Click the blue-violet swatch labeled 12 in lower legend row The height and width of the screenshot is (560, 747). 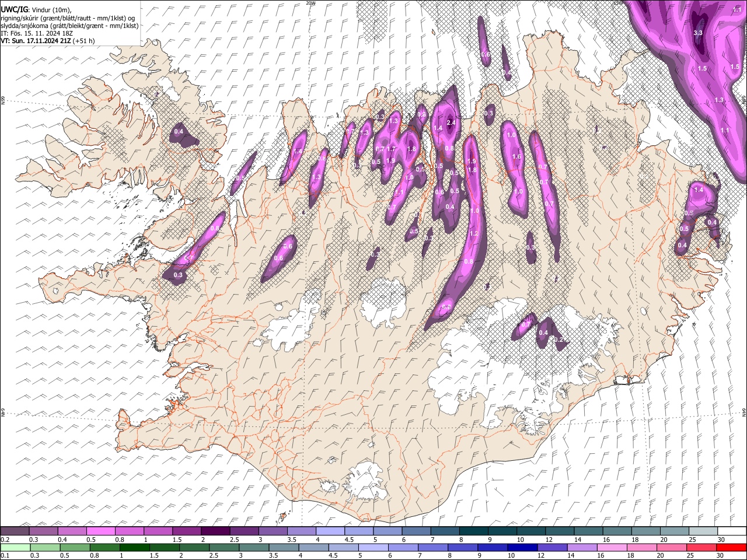coord(552,547)
